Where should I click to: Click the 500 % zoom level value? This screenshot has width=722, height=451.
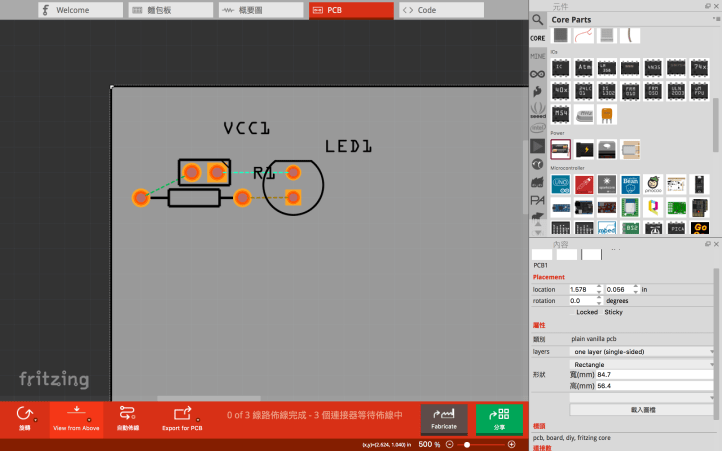click(x=429, y=445)
